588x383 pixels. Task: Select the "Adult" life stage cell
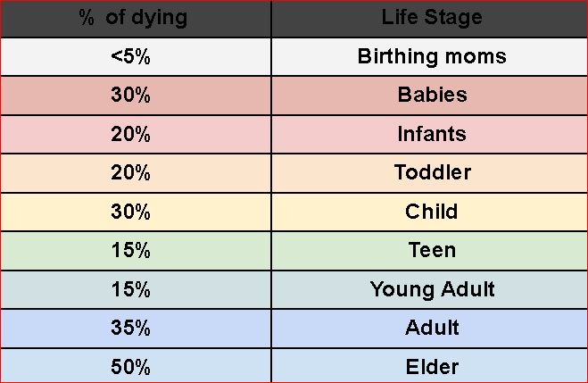click(431, 328)
